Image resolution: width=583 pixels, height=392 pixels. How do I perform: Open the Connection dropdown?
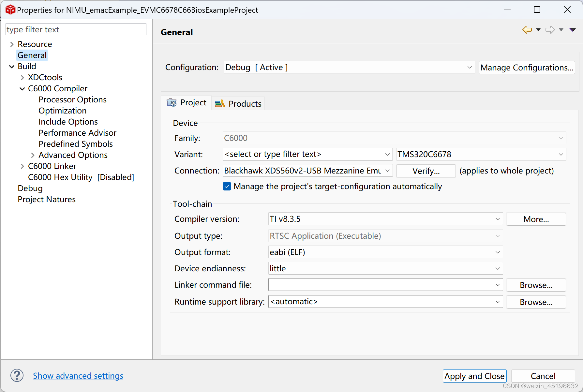[x=307, y=171]
